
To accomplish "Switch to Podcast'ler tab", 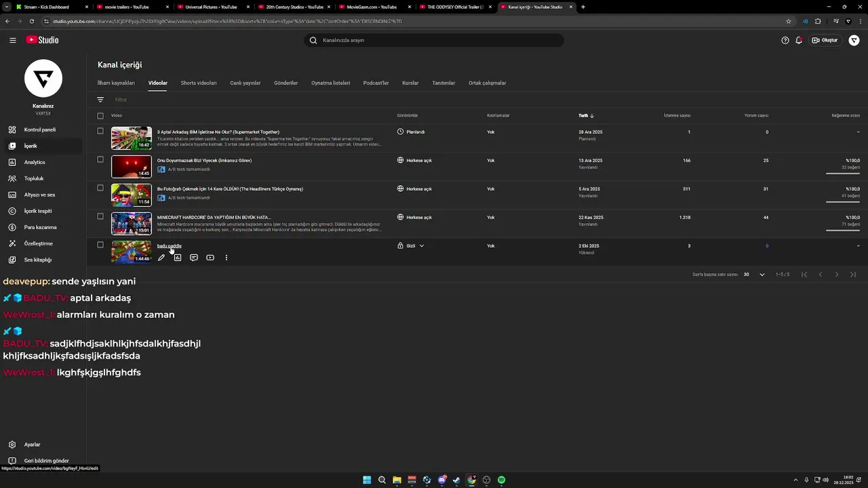I will tap(376, 83).
